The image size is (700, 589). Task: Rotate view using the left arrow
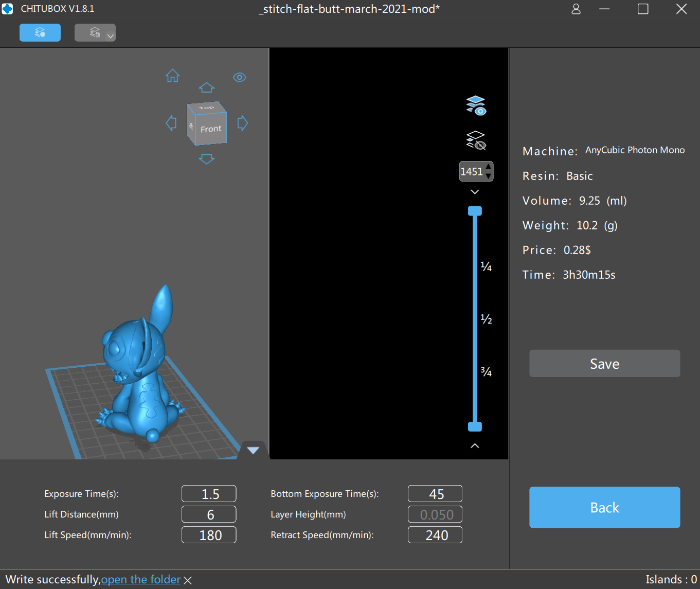(x=171, y=123)
